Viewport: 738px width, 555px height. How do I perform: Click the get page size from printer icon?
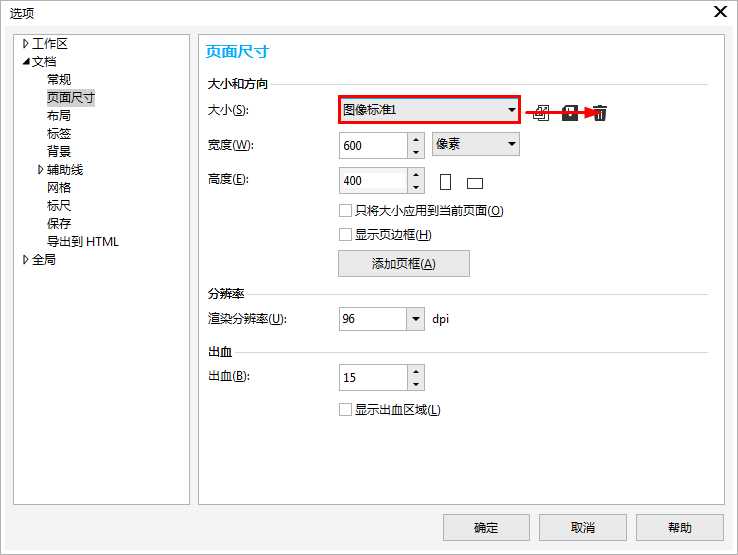click(542, 113)
